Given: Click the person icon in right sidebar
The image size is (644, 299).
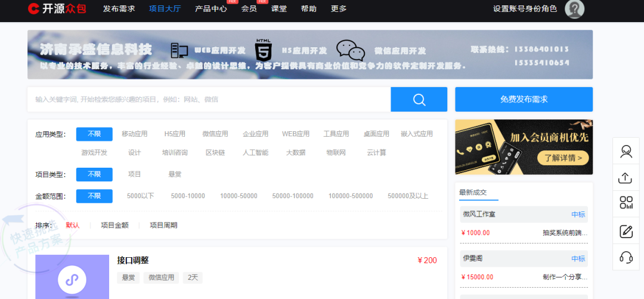Looking at the screenshot, I should coord(626,152).
